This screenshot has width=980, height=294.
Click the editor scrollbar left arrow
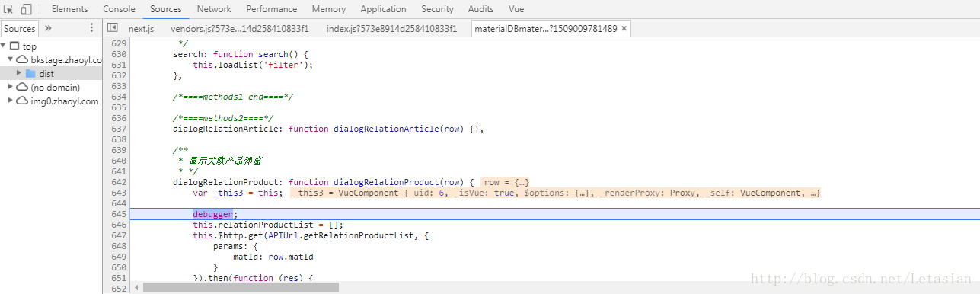click(137, 288)
